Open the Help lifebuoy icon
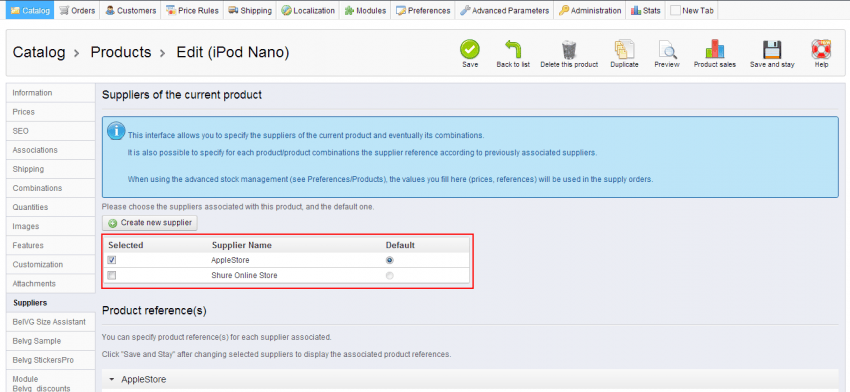850x392 pixels. point(821,49)
